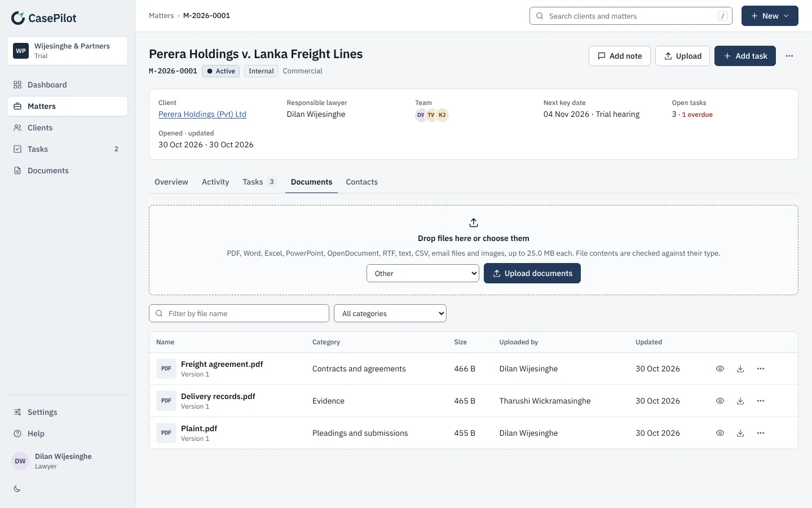The image size is (812, 508).
Task: Click the KJ team member avatar
Action: pos(442,115)
